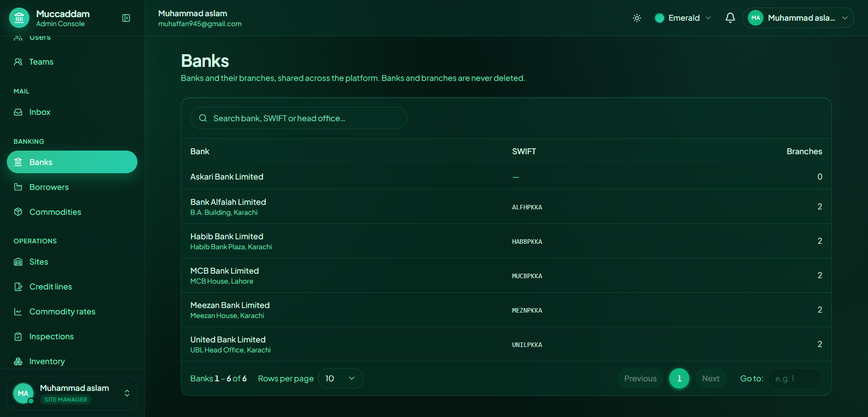Expand the Muhammad asla... account menu

799,18
